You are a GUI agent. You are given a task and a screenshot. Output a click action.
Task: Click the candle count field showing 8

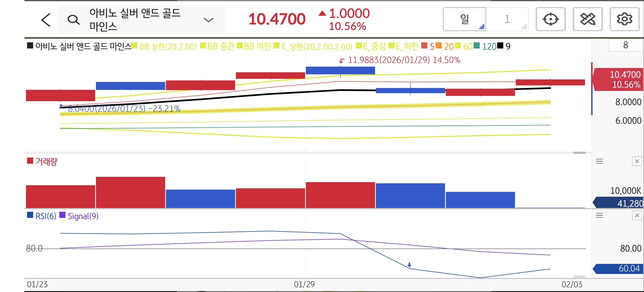(x=625, y=45)
